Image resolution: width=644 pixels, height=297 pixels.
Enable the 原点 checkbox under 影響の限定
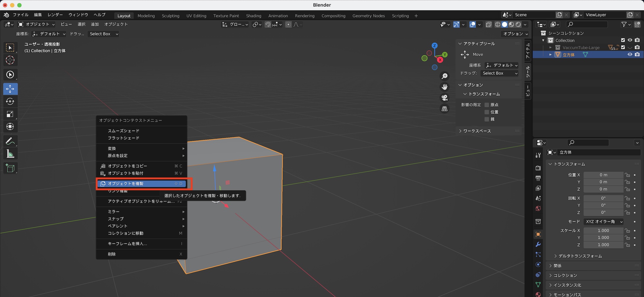[487, 105]
